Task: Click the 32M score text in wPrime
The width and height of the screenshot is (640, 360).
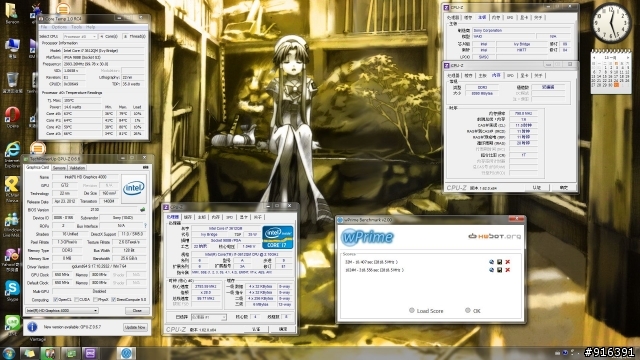Action: point(371,262)
